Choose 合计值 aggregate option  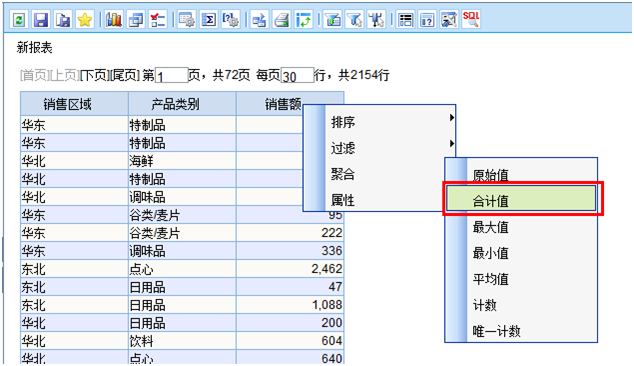pos(521,198)
